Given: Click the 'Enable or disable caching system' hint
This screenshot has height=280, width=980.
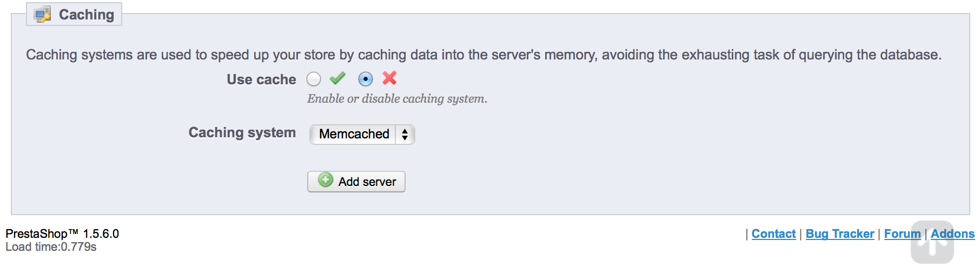Looking at the screenshot, I should coord(397,99).
